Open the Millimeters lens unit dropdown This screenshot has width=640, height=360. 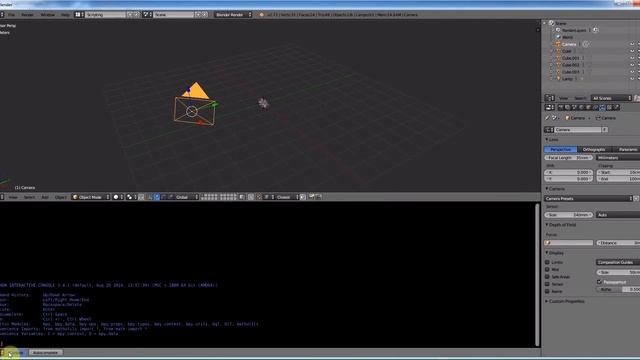coord(618,158)
